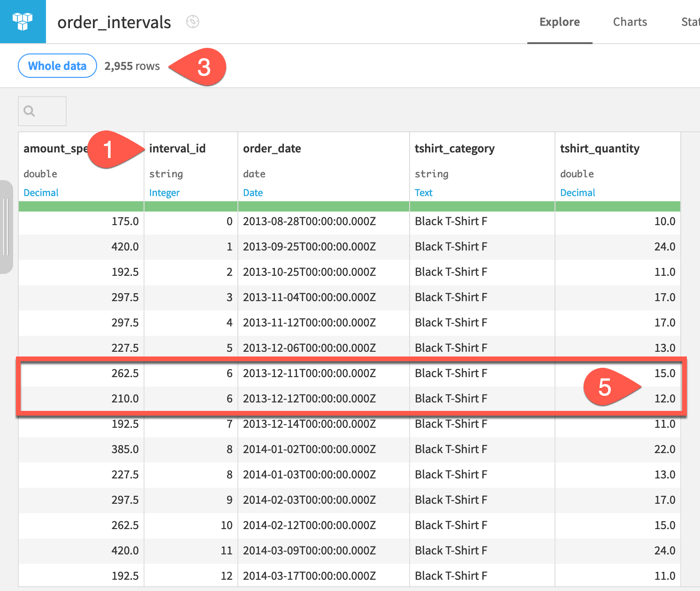700x591 pixels.
Task: Open the interval_id column header menu
Action: tap(177, 148)
